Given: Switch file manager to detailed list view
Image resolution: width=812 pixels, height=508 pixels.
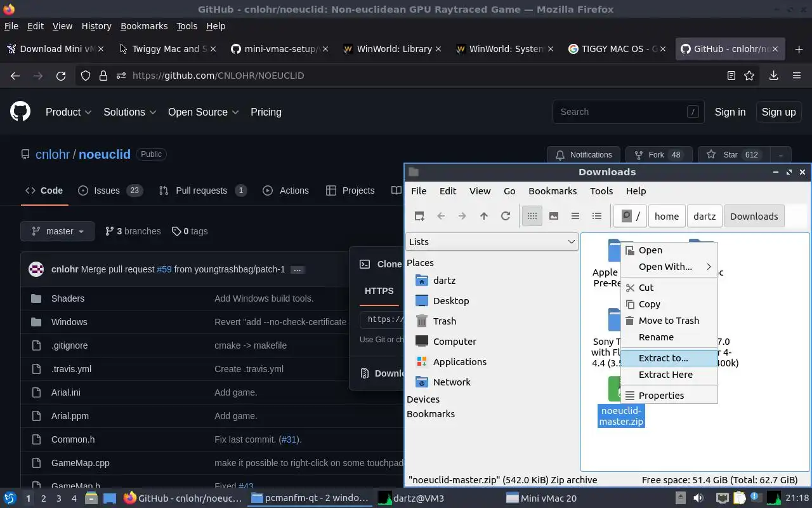Looking at the screenshot, I should click(597, 216).
